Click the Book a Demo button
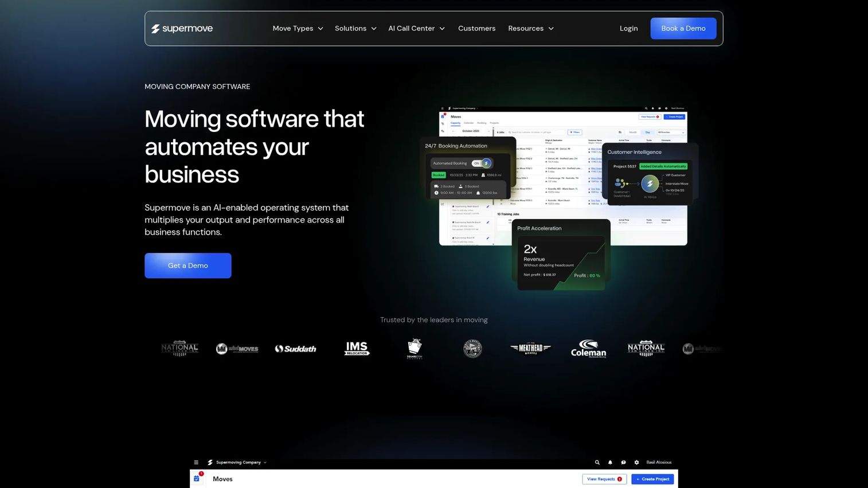Image resolution: width=868 pixels, height=488 pixels. click(x=683, y=29)
